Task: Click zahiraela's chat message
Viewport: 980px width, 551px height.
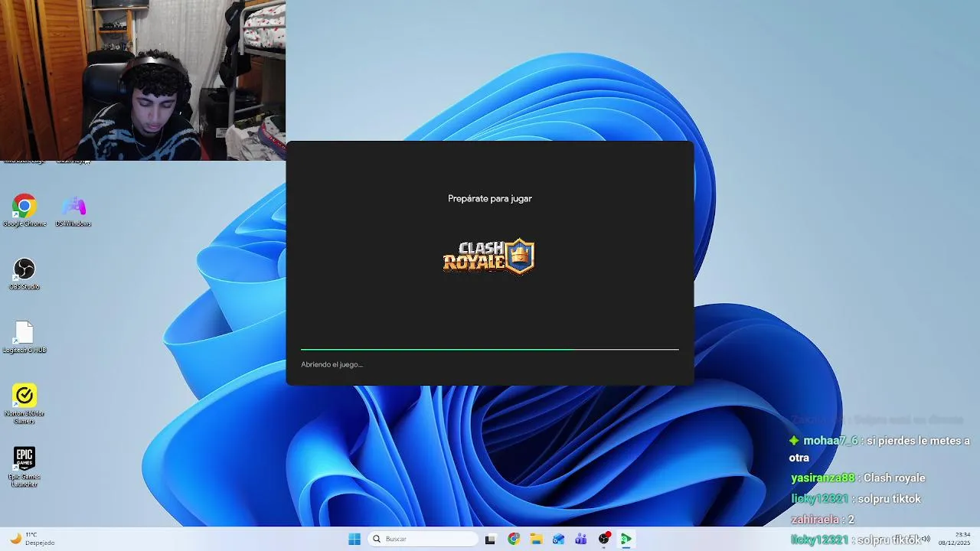Action: (x=822, y=519)
